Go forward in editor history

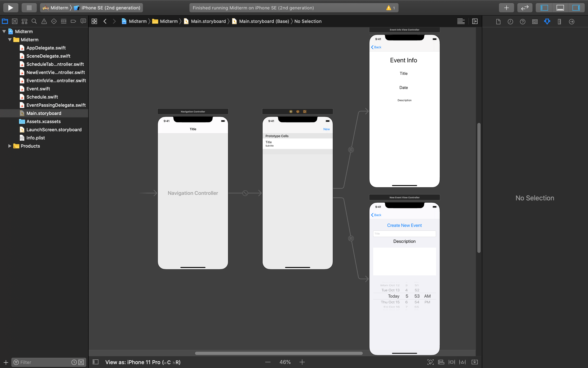(114, 21)
